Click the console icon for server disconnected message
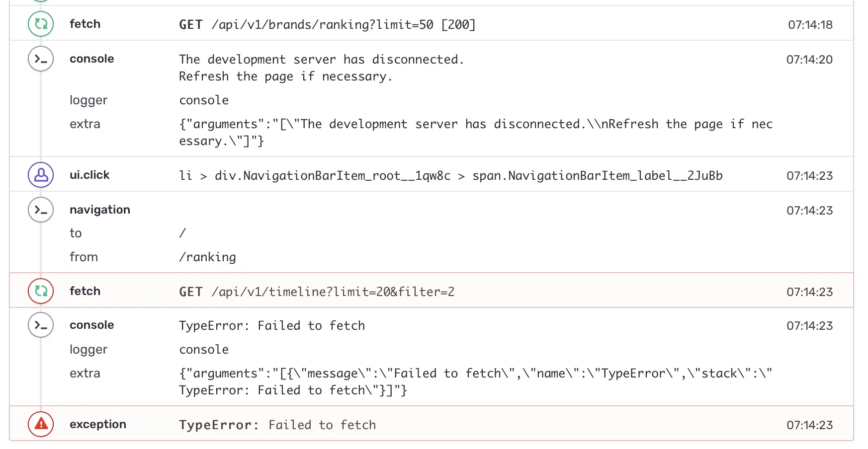The image size is (868, 449). pyautogui.click(x=41, y=59)
